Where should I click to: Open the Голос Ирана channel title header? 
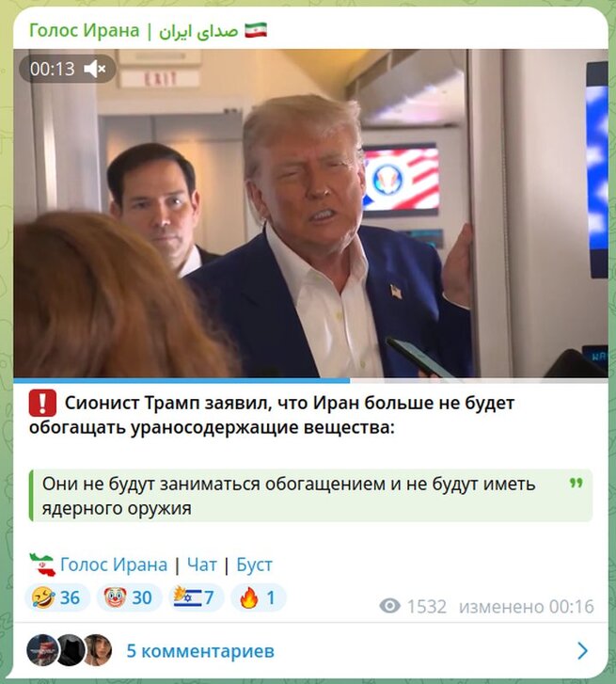tap(148, 31)
